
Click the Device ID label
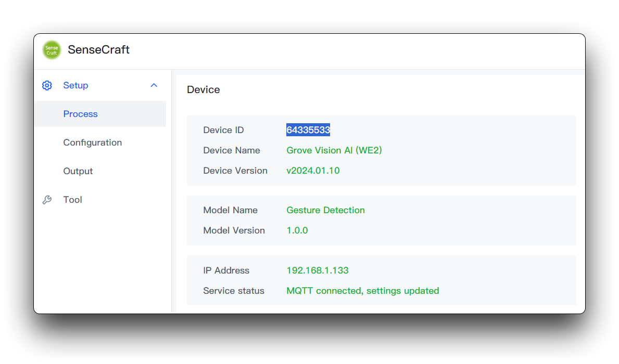pos(223,130)
